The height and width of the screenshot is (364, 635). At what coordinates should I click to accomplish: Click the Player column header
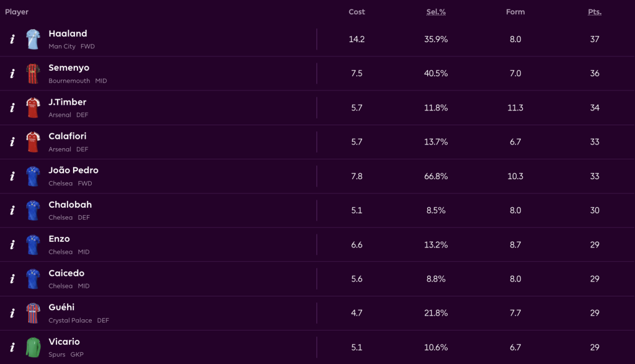point(17,12)
